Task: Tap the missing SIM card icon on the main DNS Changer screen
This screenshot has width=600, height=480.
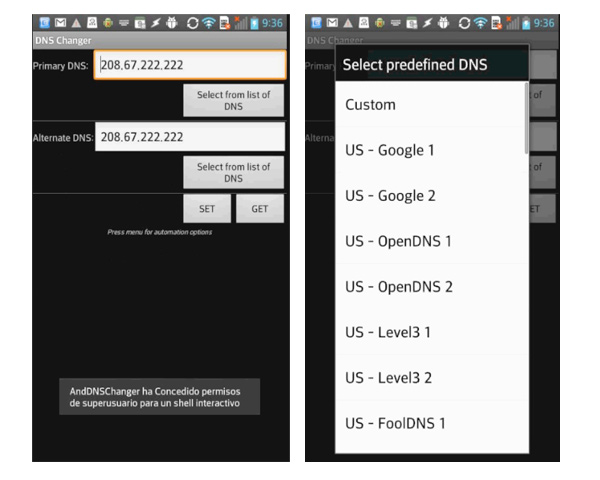Action: pyautogui.click(x=225, y=23)
